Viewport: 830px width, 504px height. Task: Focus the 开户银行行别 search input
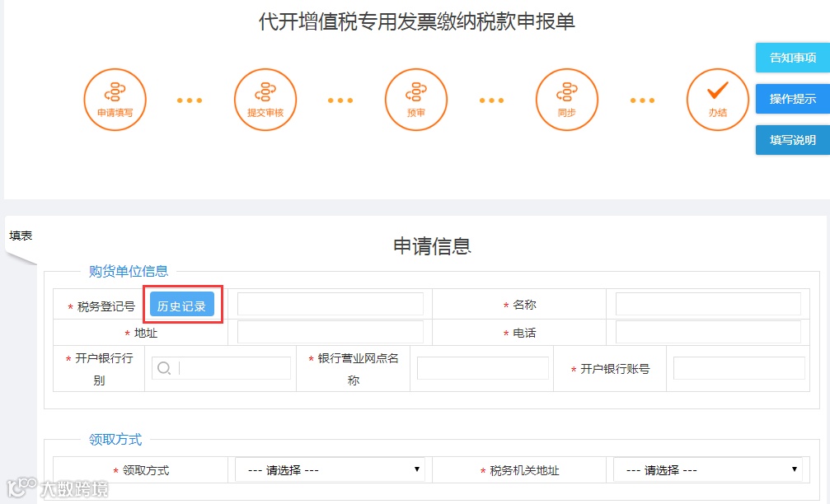tap(221, 368)
